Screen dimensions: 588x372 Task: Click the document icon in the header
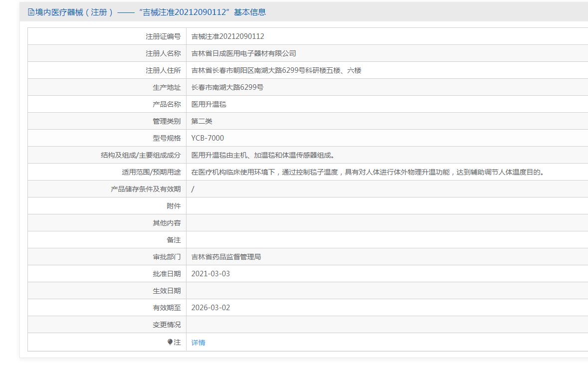click(x=31, y=12)
